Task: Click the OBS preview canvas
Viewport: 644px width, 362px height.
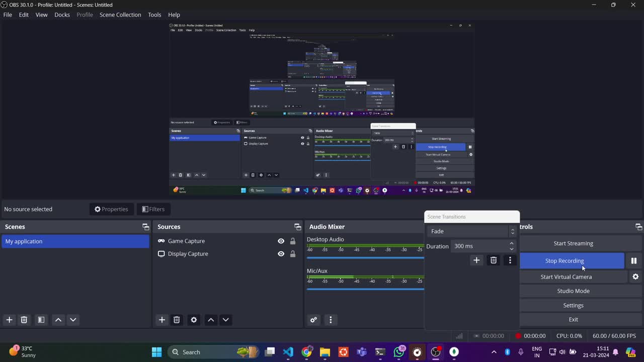Action: pos(322,109)
